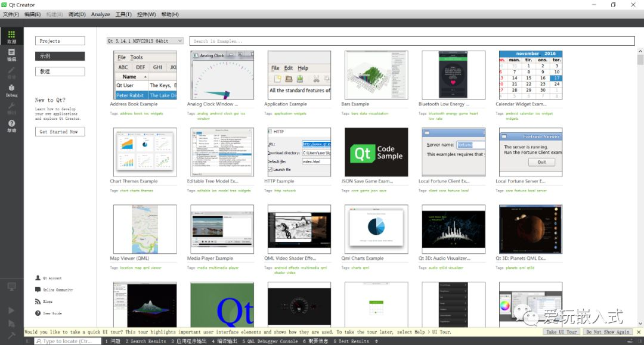Open the HTTP Example thumbnail
Viewport: 644px width, 345px height.
[299, 152]
